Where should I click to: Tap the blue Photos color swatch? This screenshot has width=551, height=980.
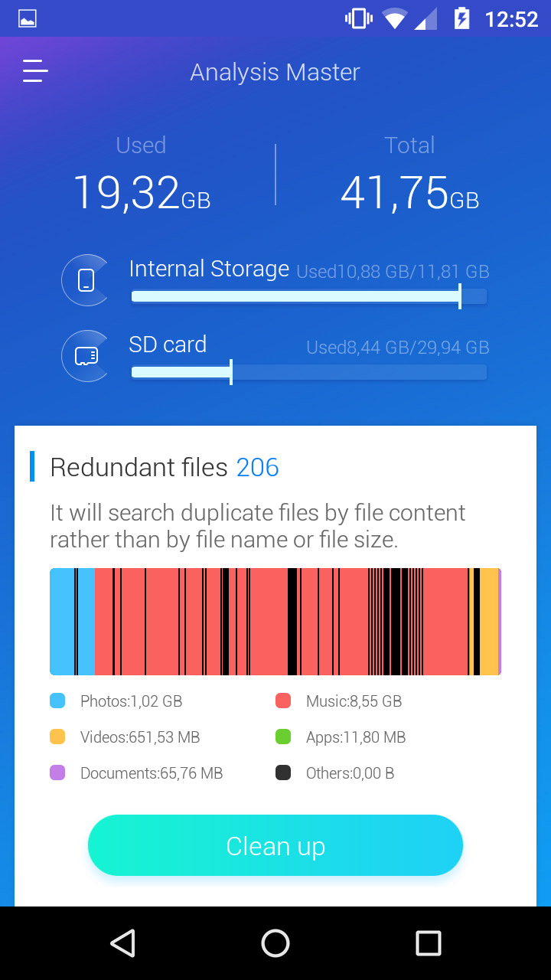[x=57, y=701]
